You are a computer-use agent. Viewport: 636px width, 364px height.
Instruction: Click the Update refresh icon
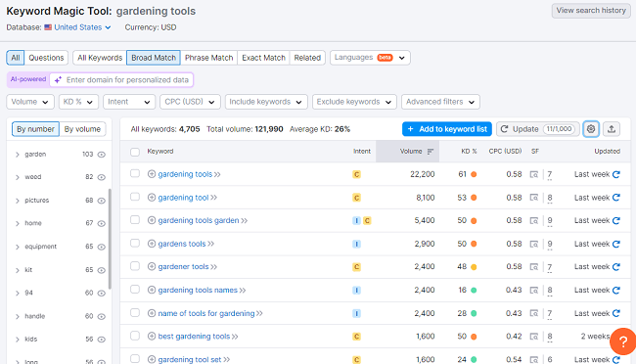click(x=504, y=129)
